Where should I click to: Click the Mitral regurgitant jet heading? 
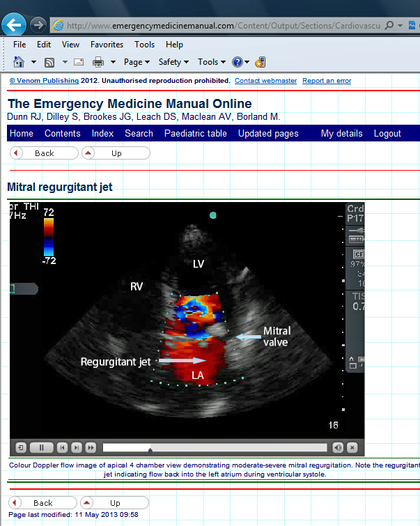click(60, 187)
